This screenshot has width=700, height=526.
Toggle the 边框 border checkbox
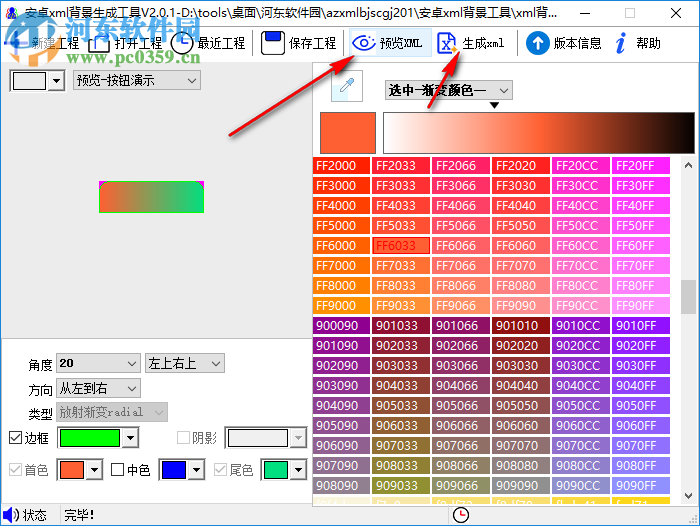(x=16, y=438)
